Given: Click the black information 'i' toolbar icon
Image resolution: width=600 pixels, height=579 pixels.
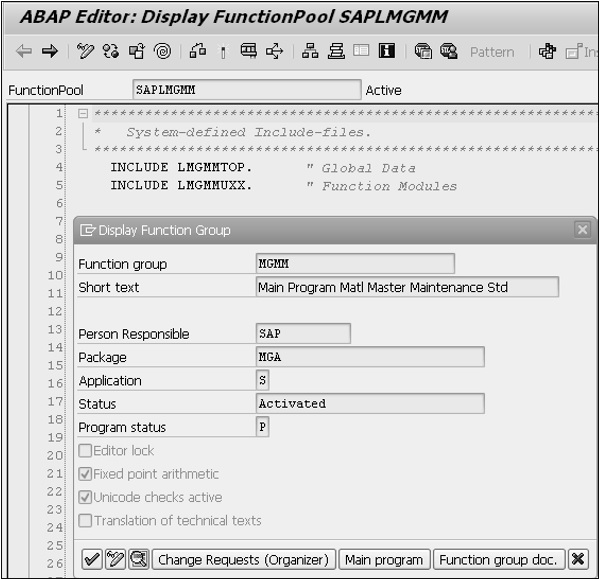Looking at the screenshot, I should click(386, 52).
